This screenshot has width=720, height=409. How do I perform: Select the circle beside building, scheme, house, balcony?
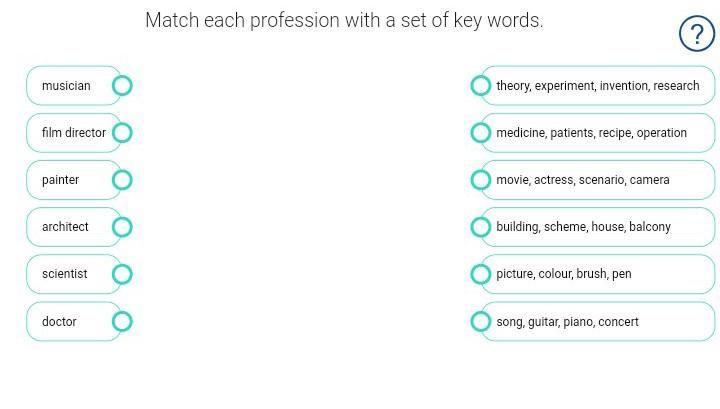(x=481, y=227)
